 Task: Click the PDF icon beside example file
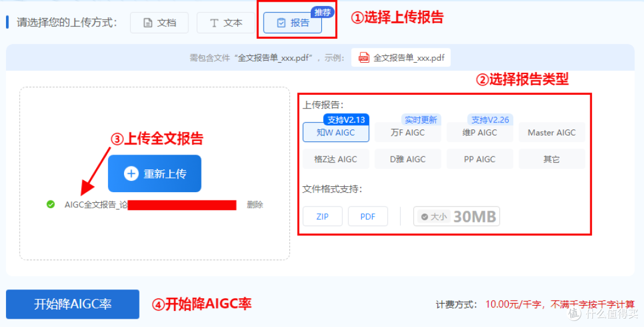[364, 57]
